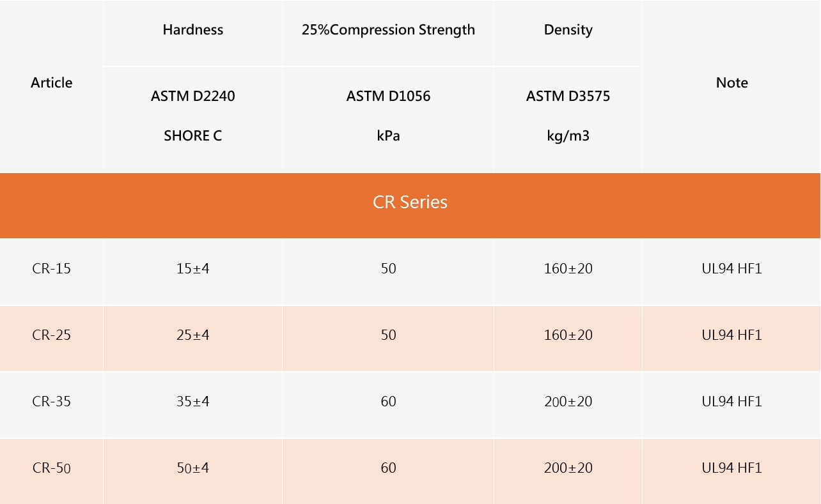Screen dimensions: 821x504
Task: Click the kPa unit label
Action: pos(388,136)
